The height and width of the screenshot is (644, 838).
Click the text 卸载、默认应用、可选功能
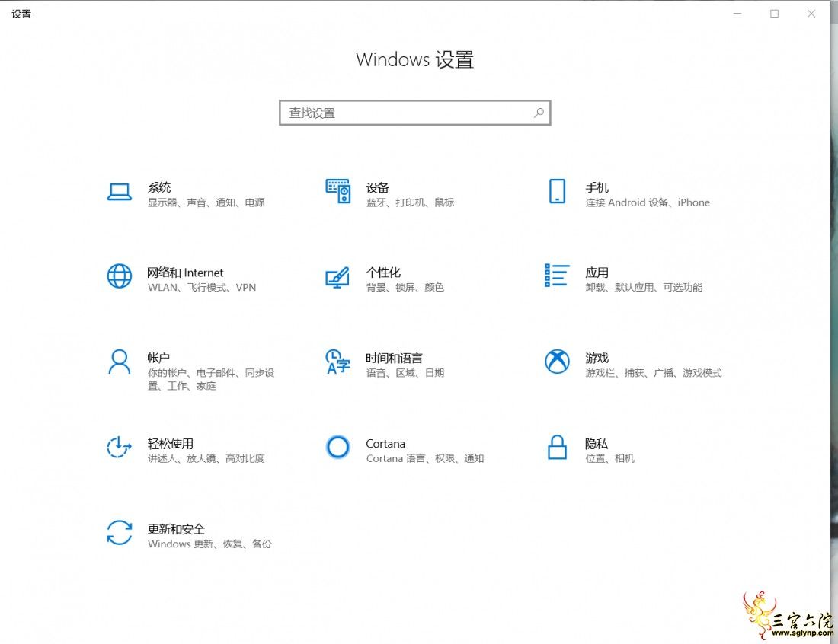pyautogui.click(x=644, y=287)
